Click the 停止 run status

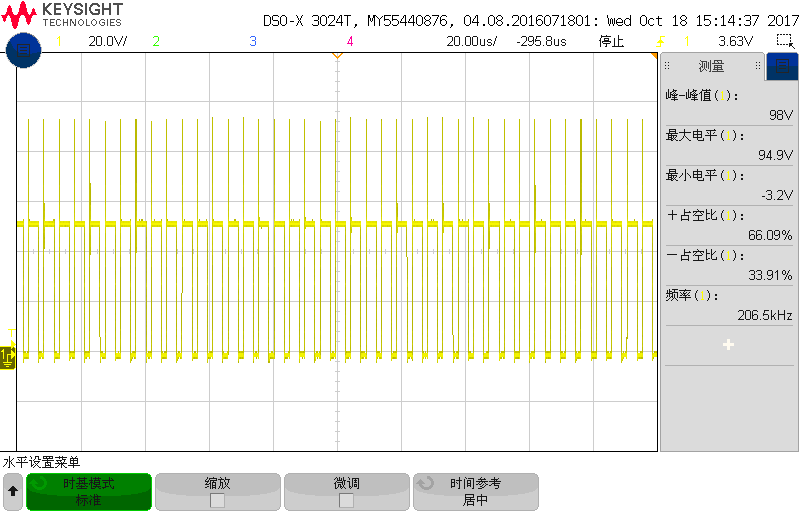611,41
